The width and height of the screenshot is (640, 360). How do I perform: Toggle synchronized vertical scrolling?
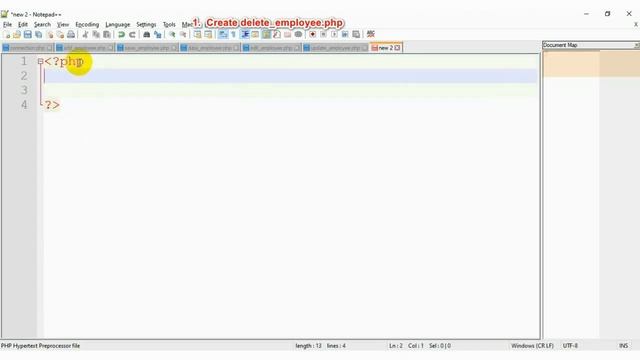(197, 35)
